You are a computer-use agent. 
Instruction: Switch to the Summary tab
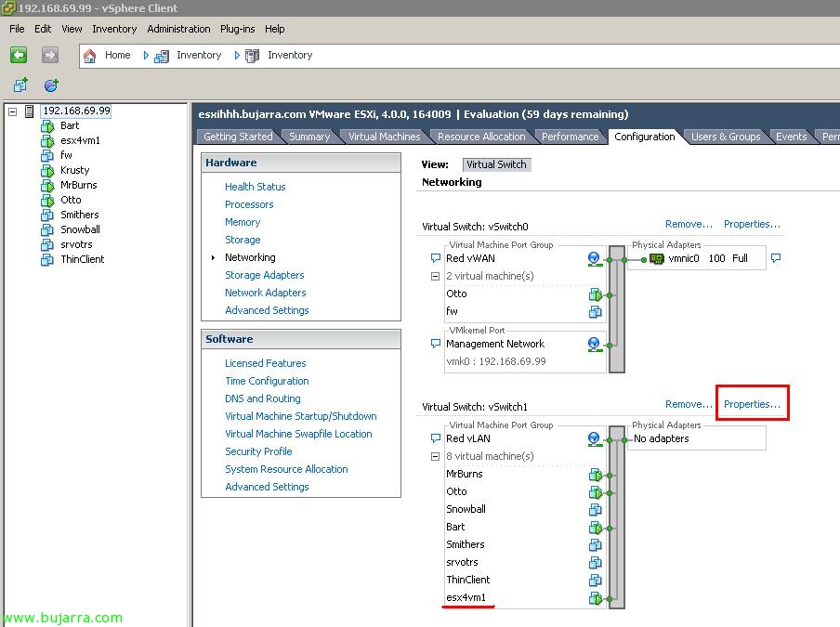point(309,137)
